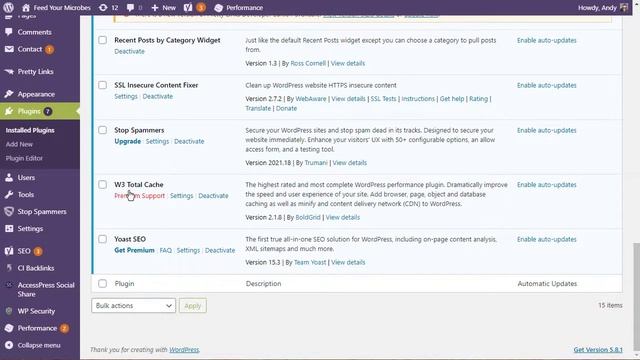This screenshot has width=640, height=360.
Task: Enable auto-updates for W3 Total Cache
Action: (547, 184)
